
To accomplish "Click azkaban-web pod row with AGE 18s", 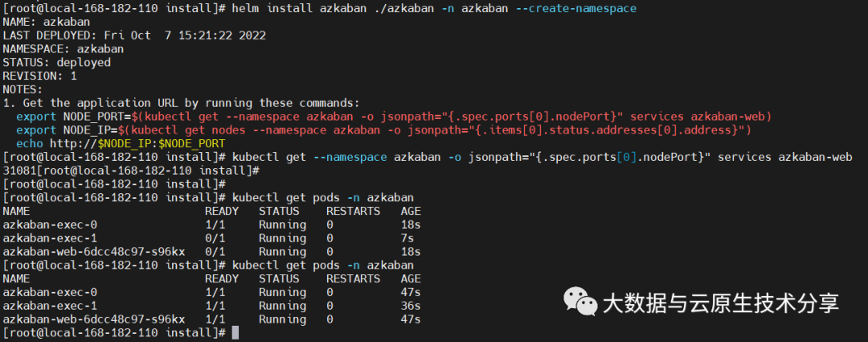I will (x=94, y=252).
